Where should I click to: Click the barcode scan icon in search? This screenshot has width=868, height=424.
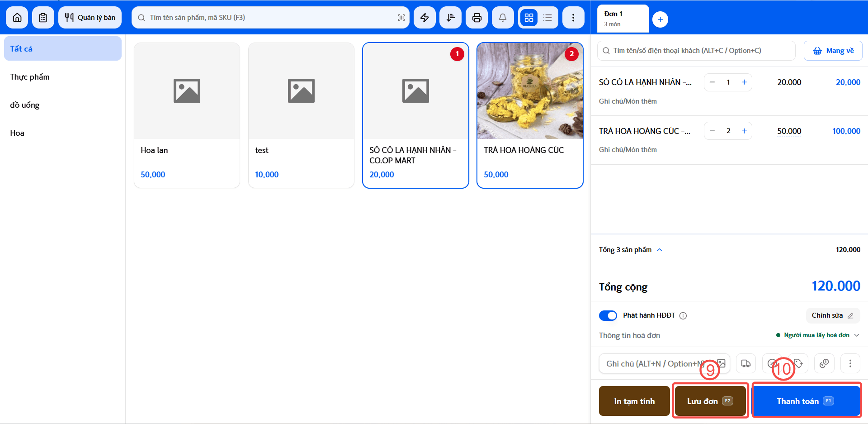point(401,18)
